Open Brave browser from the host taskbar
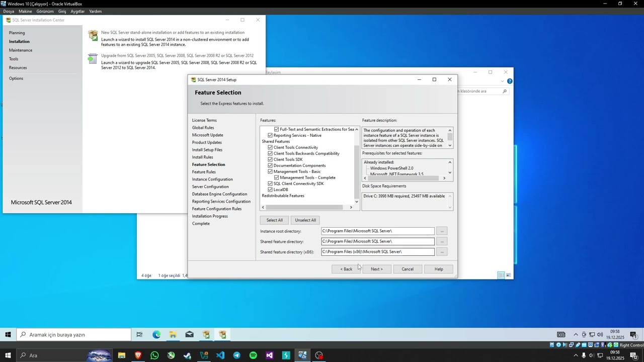Screen dimensions: 644x362 (138, 355)
